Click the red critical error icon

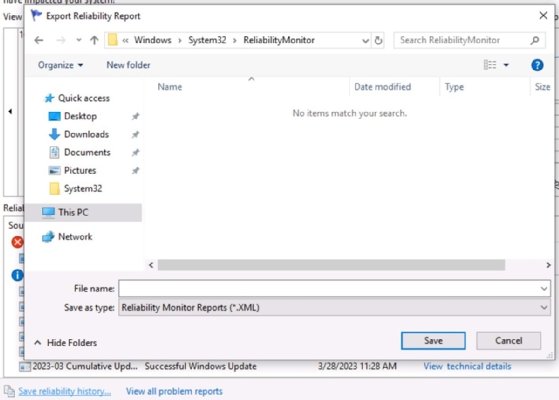[x=17, y=242]
